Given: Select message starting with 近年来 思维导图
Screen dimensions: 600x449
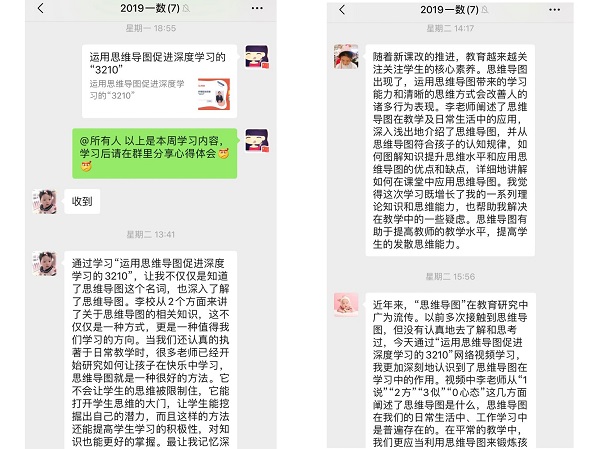Looking at the screenshot, I should (x=450, y=371).
